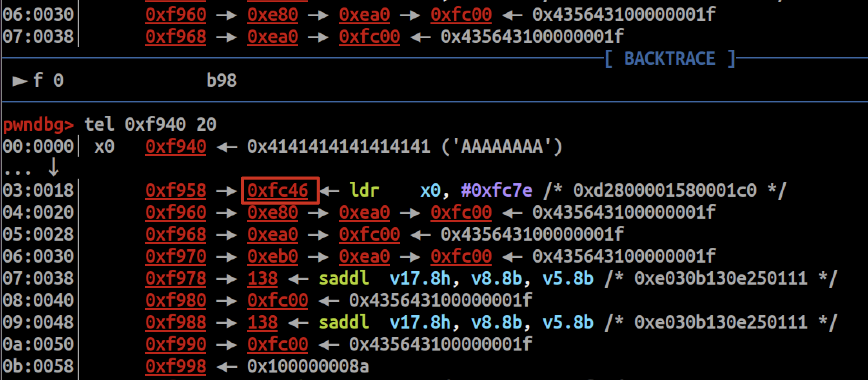Screen dimensions: 868x380
Task: Click the #0xfc7e operand
Action: (496, 191)
